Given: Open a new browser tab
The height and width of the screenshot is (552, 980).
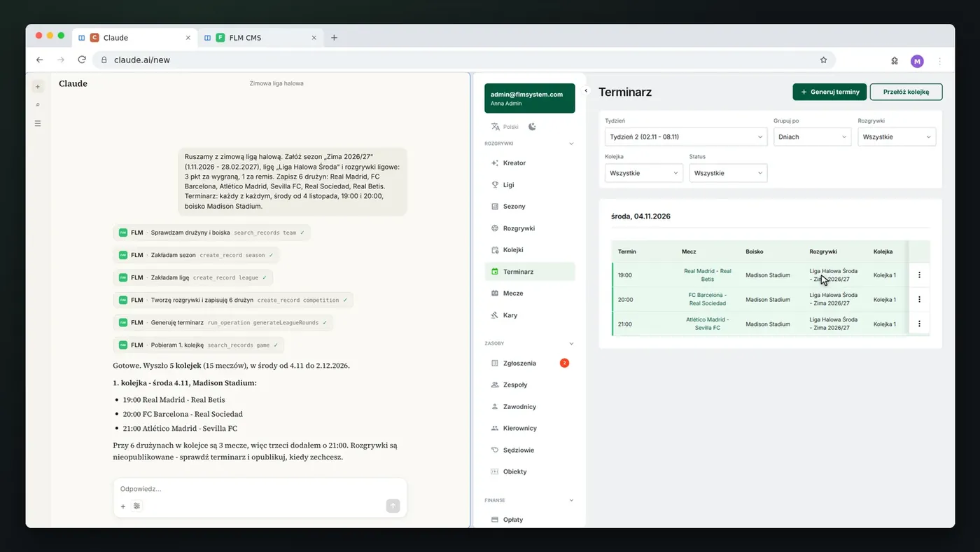Looking at the screenshot, I should point(334,38).
